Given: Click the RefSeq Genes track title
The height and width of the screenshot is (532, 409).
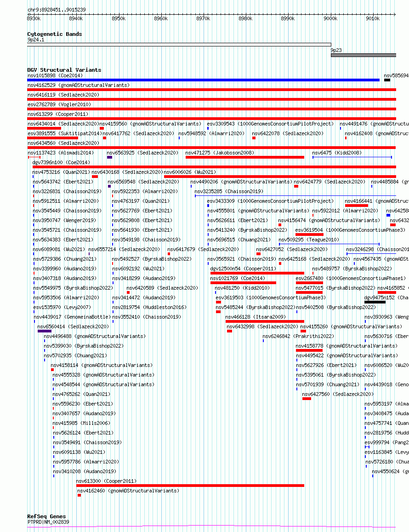Looking at the screenshot, I should pyautogui.click(x=46, y=516).
